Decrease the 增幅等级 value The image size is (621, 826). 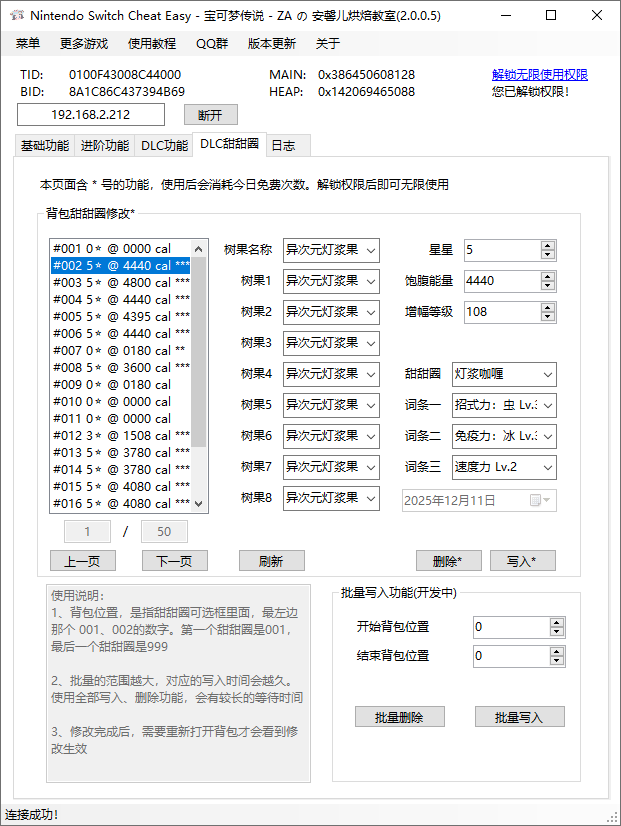tap(548, 317)
